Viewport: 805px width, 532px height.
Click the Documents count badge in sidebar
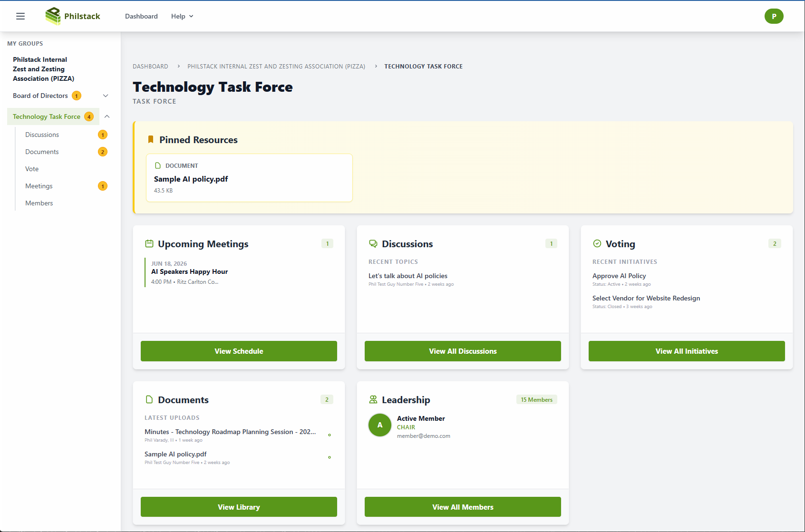102,152
